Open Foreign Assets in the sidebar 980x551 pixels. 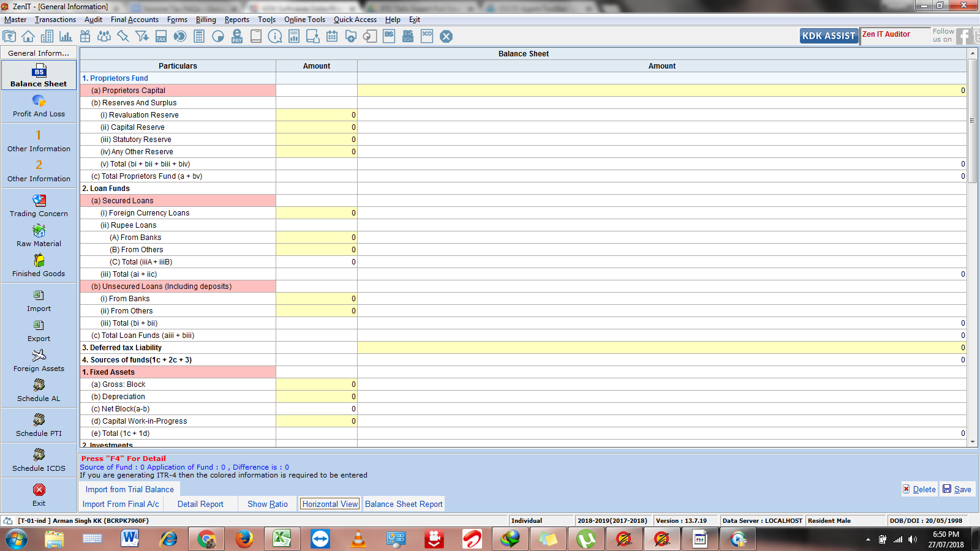click(x=39, y=361)
